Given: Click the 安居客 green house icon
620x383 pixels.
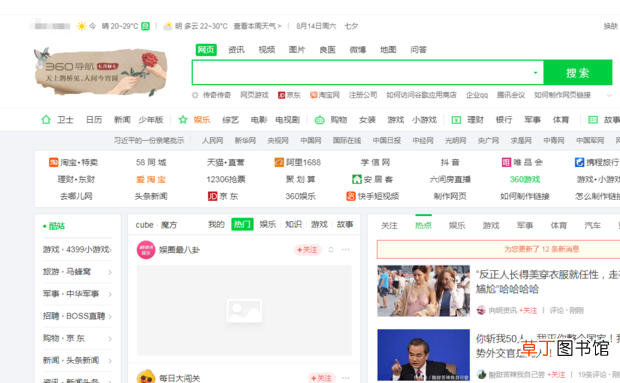Looking at the screenshot, I should [357, 179].
